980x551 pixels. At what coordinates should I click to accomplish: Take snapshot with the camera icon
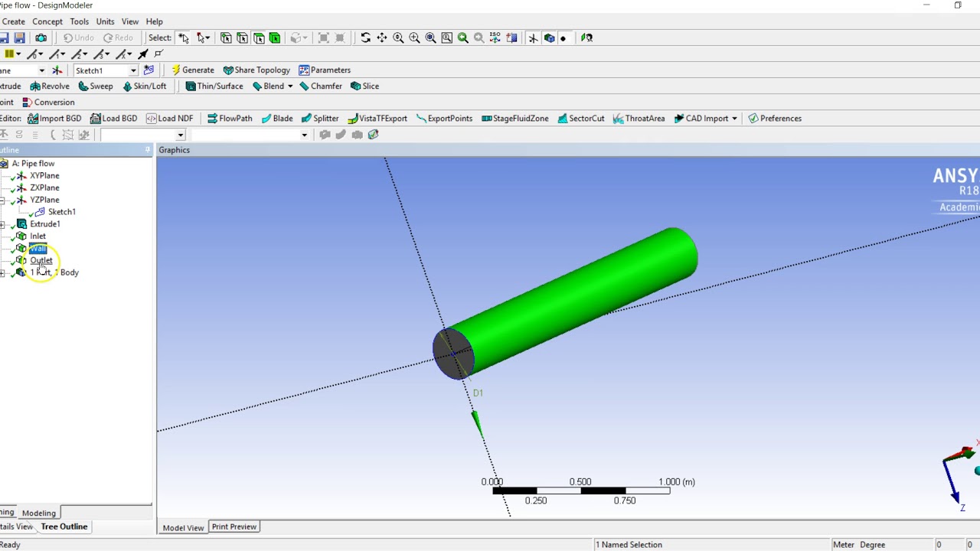click(x=41, y=37)
